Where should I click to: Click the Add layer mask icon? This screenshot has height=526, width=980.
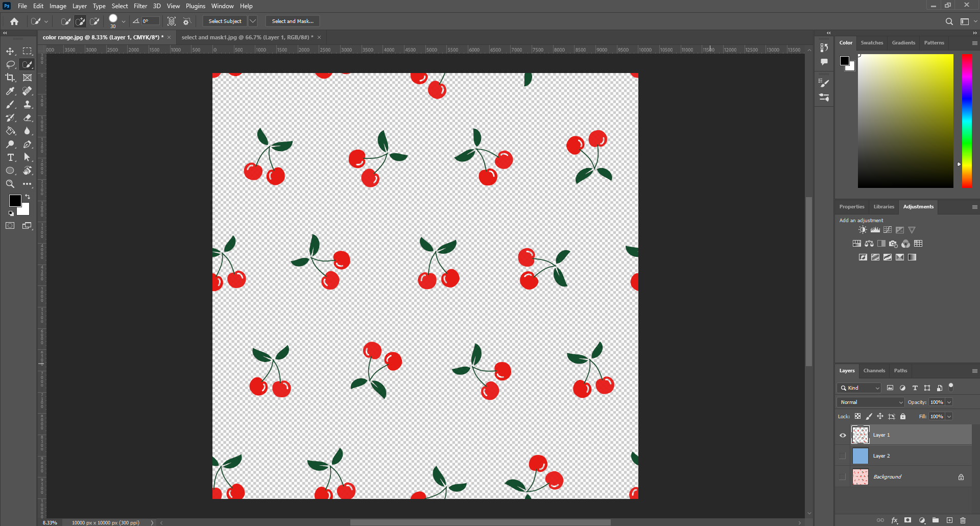907,520
